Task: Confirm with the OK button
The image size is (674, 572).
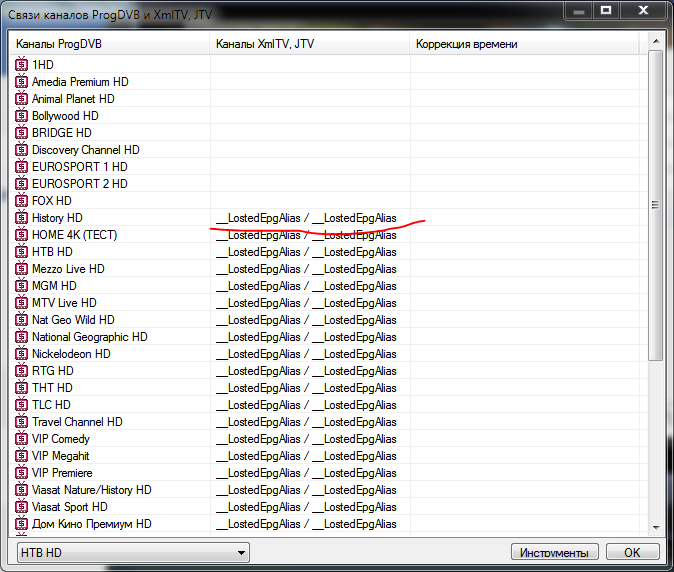Action: point(632,552)
